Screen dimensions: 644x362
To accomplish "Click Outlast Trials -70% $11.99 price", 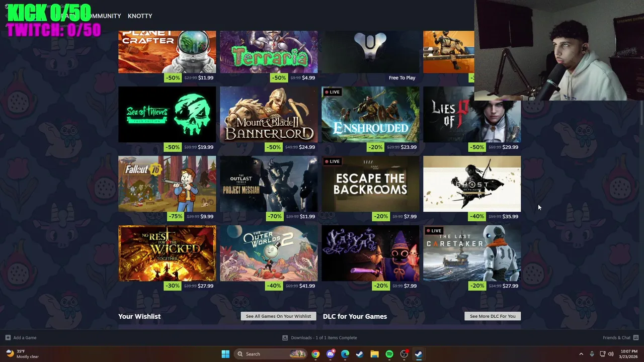I will coord(292,217).
